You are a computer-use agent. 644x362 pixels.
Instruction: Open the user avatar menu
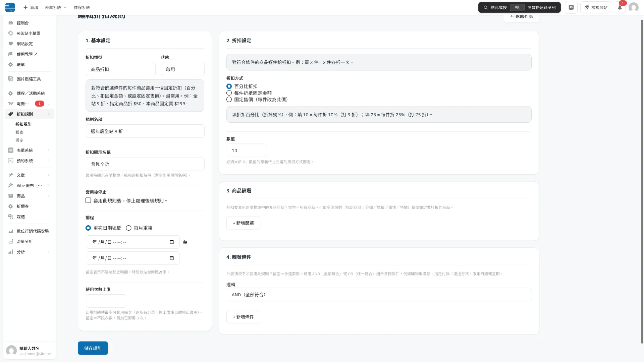point(634,7)
